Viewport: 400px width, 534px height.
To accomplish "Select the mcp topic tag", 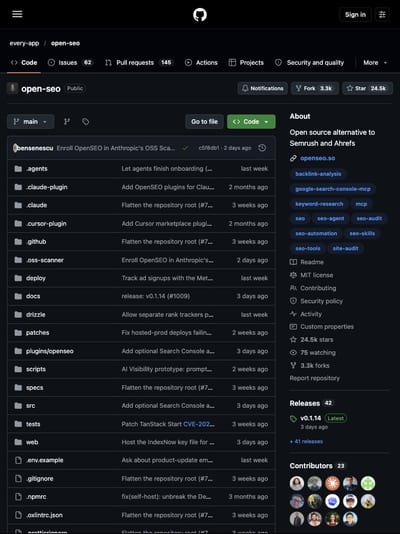I will pos(361,204).
